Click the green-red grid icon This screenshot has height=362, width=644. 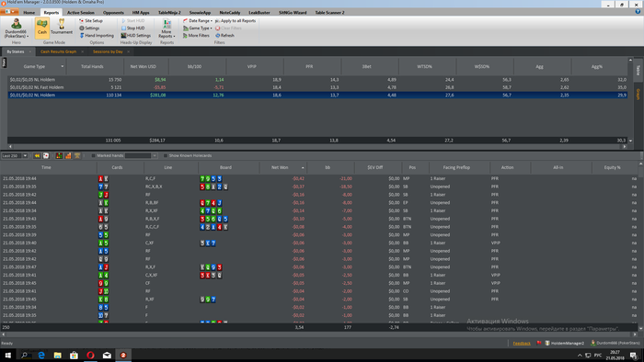59,156
